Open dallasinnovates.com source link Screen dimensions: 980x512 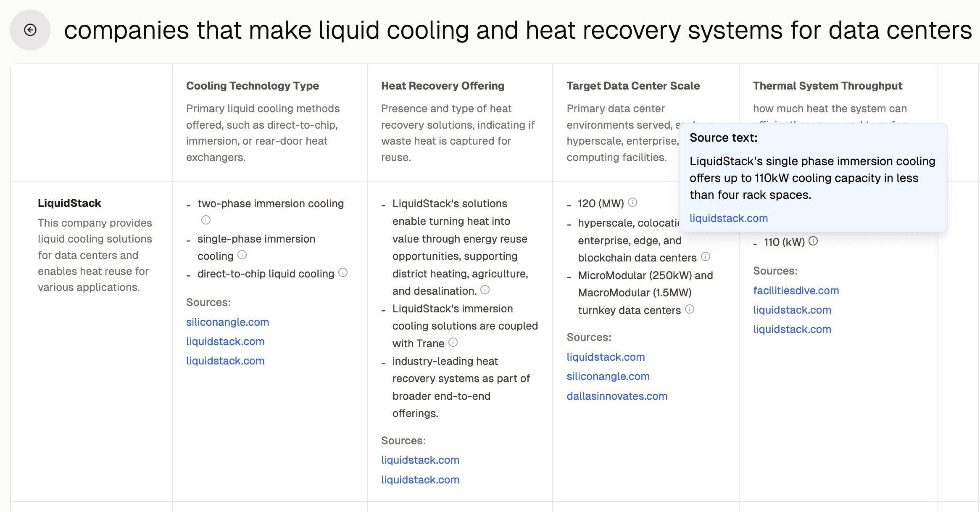tap(616, 396)
